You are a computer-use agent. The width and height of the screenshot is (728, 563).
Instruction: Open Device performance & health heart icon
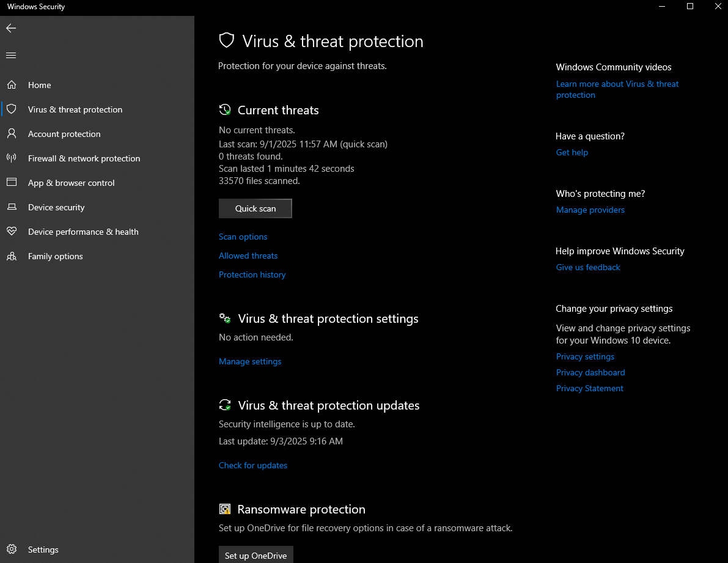click(12, 232)
